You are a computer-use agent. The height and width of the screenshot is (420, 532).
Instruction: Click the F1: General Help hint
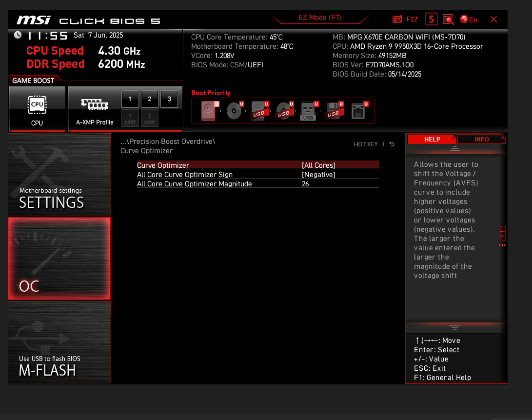(x=442, y=378)
